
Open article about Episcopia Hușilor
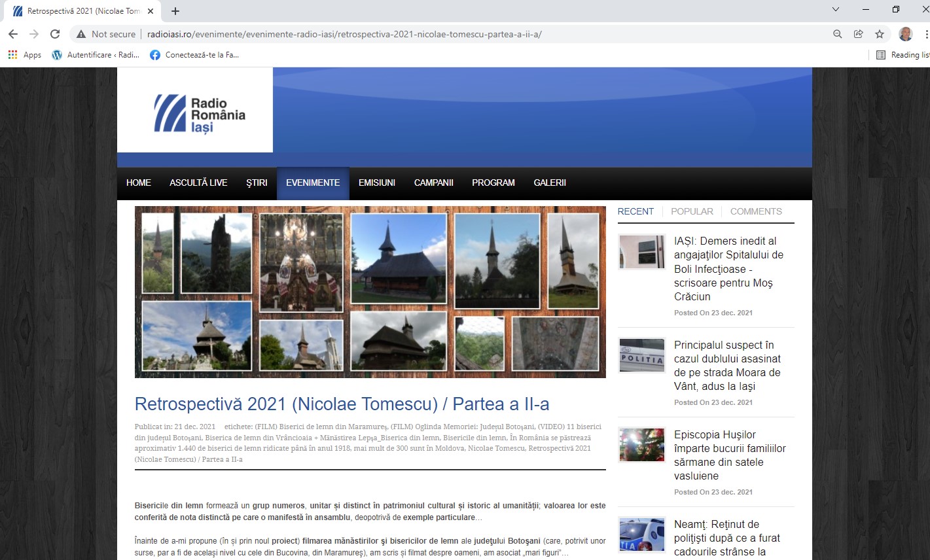729,455
